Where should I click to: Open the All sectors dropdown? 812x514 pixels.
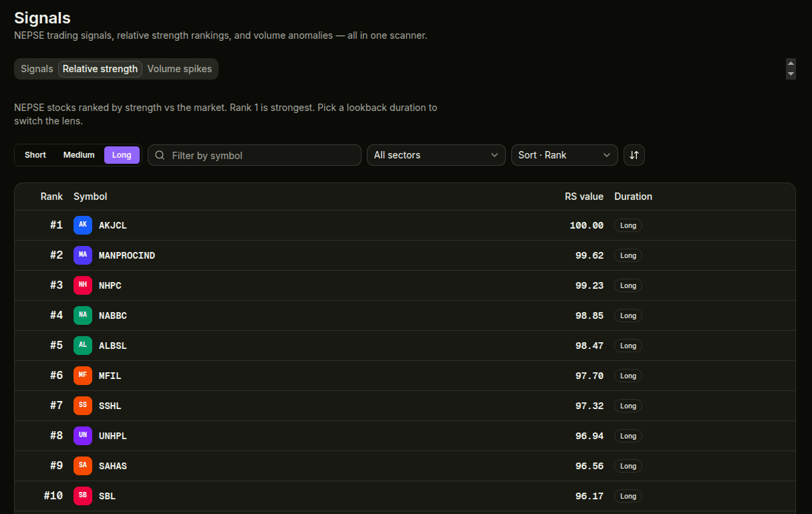point(436,155)
